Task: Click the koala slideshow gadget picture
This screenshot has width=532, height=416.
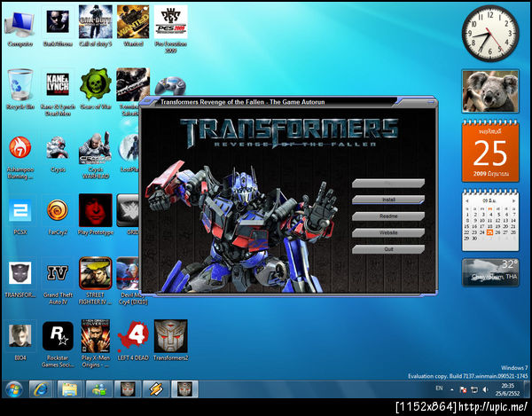Action: tap(490, 91)
